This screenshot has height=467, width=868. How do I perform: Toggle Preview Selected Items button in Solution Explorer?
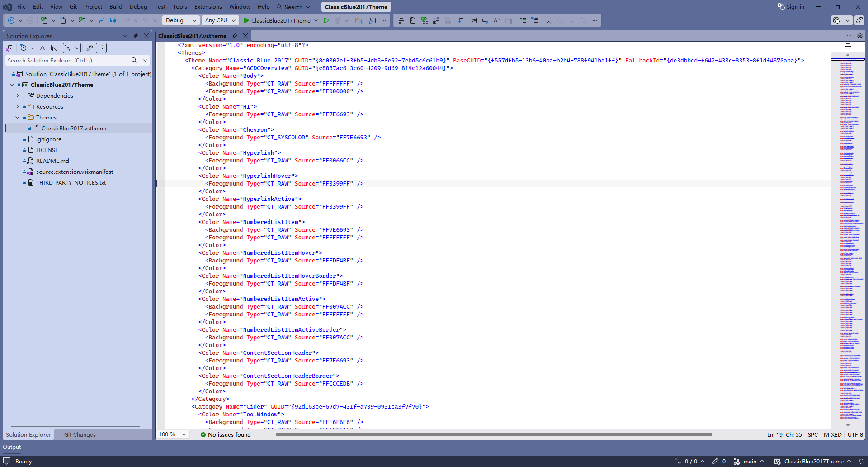click(x=101, y=48)
